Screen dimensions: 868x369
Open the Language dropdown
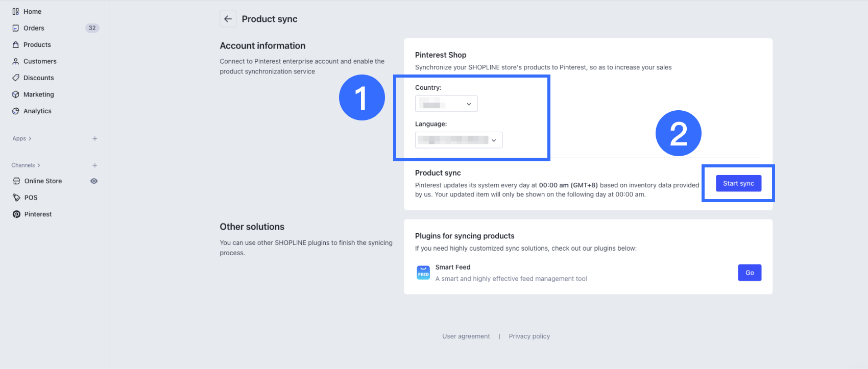pyautogui.click(x=459, y=140)
